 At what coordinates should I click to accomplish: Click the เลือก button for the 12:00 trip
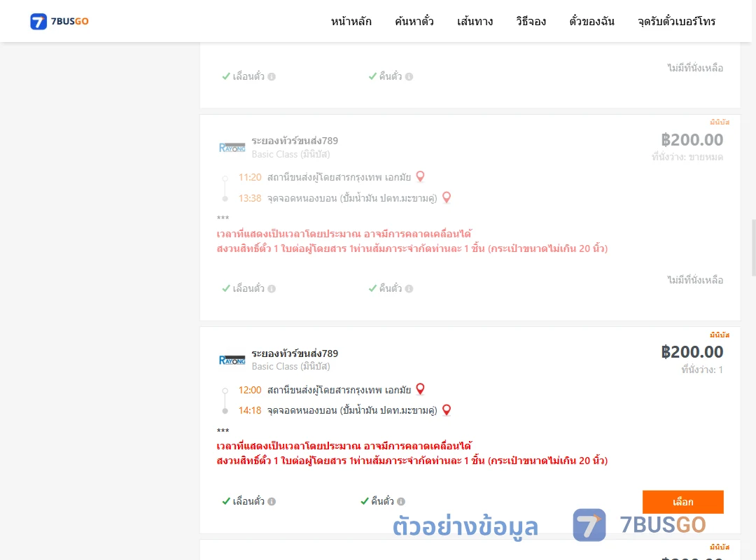682,502
